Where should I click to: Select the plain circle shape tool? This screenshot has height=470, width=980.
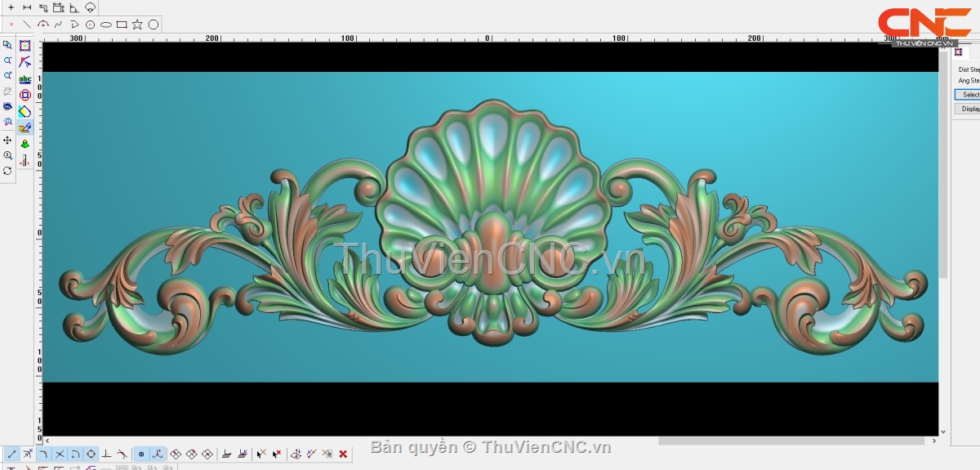[x=153, y=25]
